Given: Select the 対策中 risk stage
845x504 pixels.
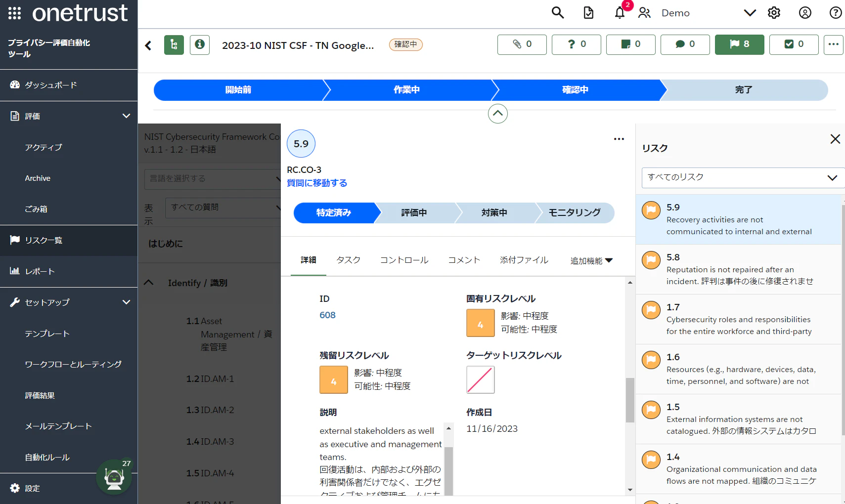Looking at the screenshot, I should (494, 212).
